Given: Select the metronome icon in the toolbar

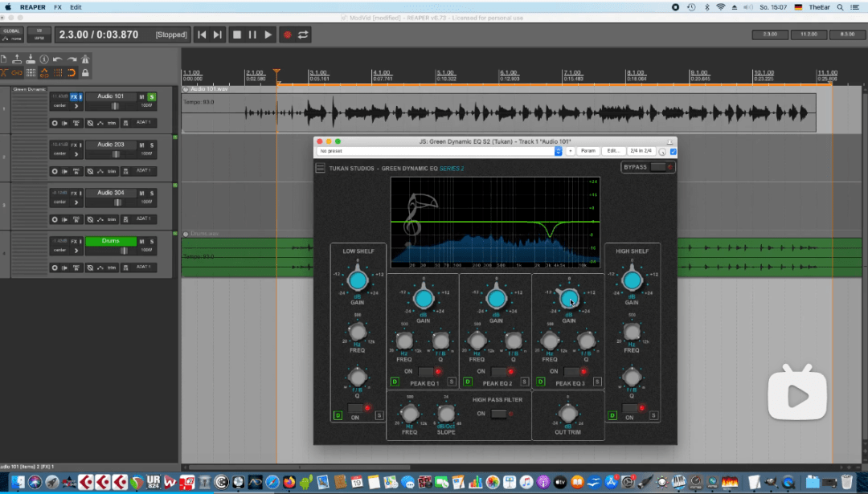Looking at the screenshot, I should point(86,59).
